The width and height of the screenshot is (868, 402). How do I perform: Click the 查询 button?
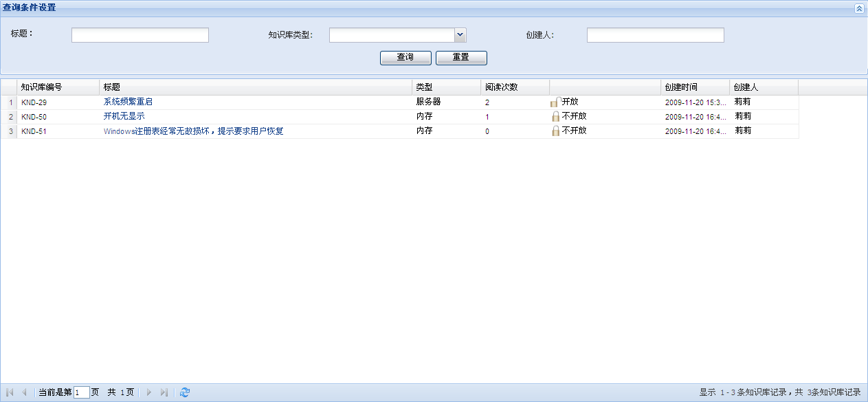405,58
